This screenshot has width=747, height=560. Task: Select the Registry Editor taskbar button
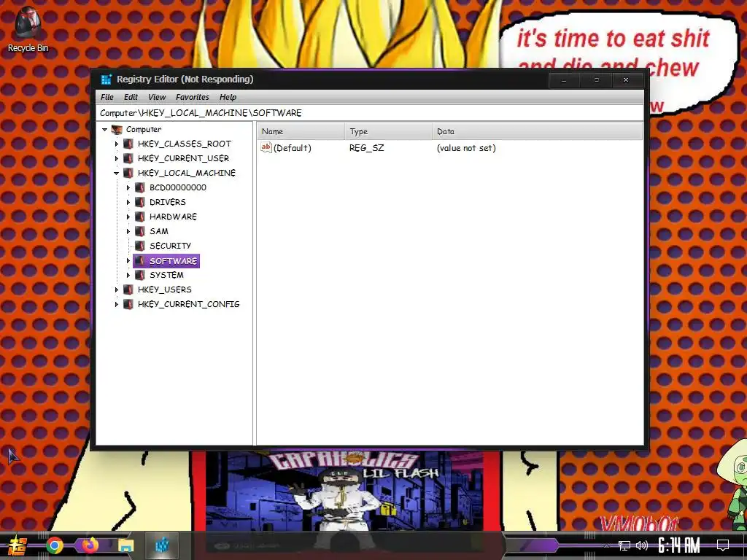[161, 545]
